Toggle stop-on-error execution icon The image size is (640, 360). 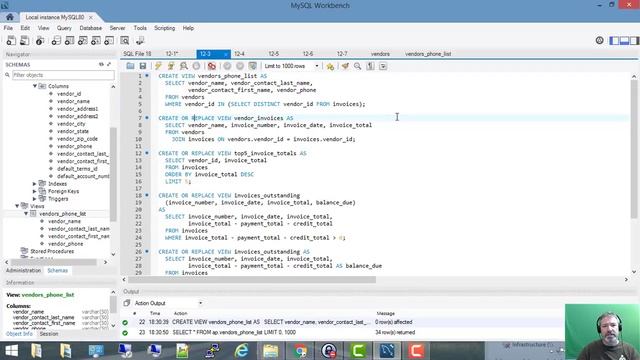click(211, 66)
